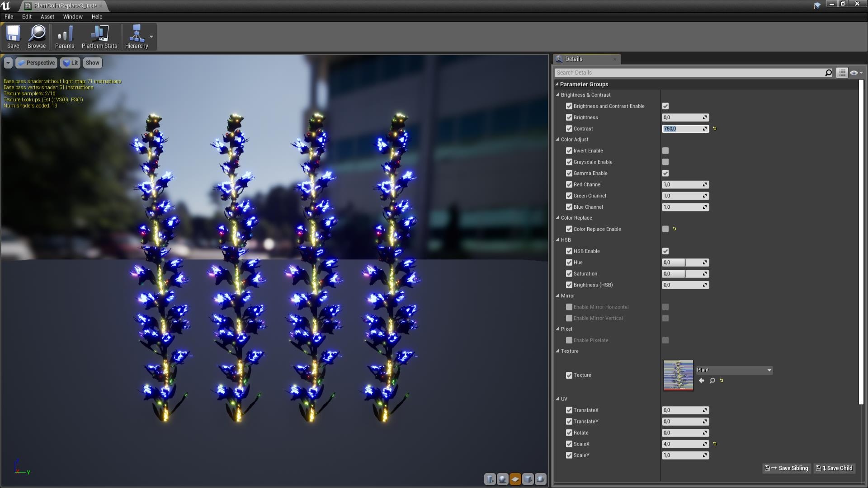
Task: Uncheck Gamma Enable
Action: pos(665,173)
